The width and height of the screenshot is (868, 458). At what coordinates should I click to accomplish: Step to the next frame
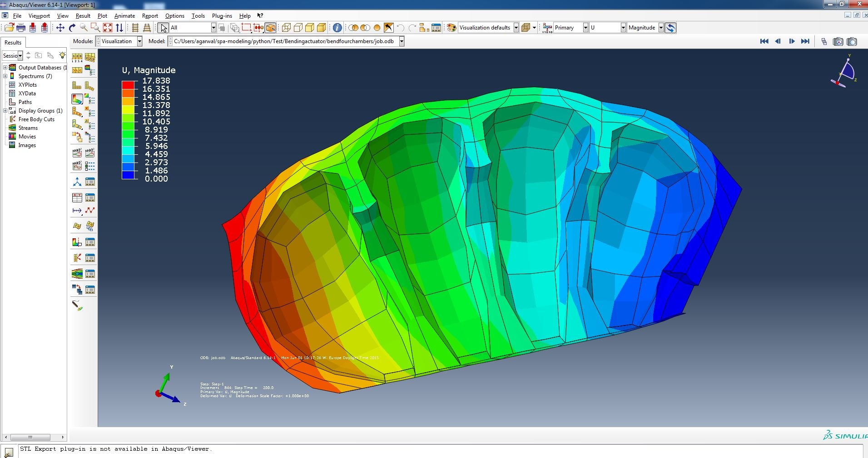[792, 41]
